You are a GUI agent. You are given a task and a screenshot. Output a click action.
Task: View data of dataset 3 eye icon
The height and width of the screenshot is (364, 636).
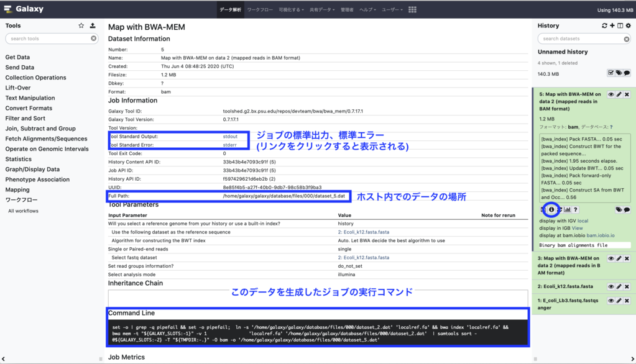(611, 258)
